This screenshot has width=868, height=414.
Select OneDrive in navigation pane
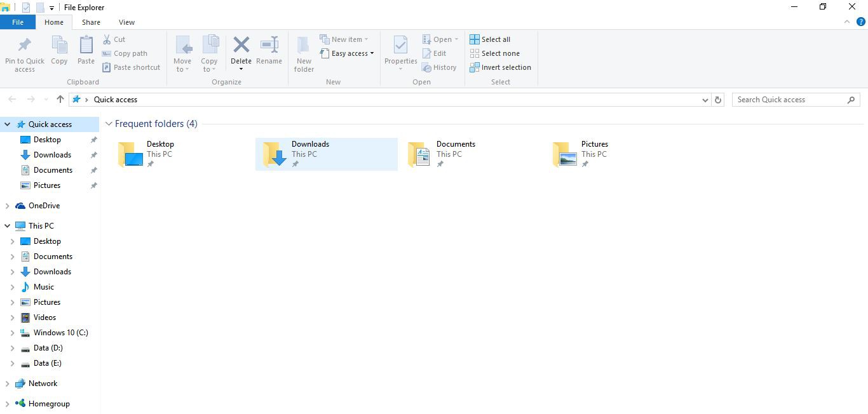44,206
